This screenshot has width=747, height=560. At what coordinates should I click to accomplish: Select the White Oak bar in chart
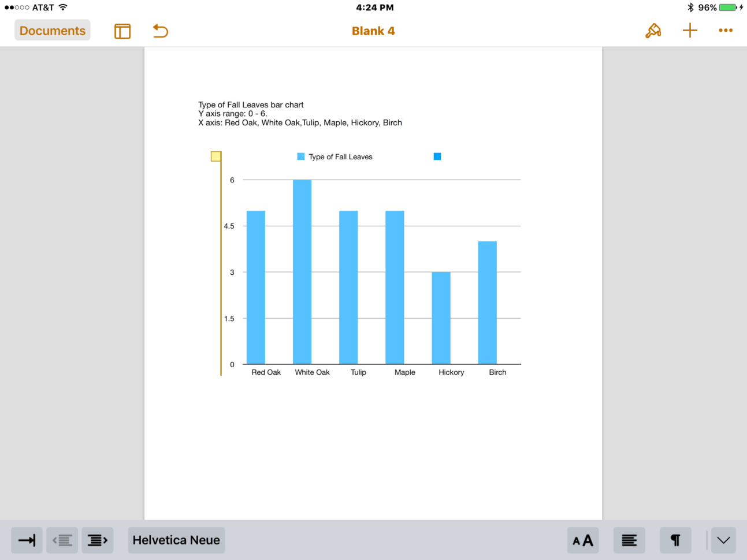coord(302,271)
